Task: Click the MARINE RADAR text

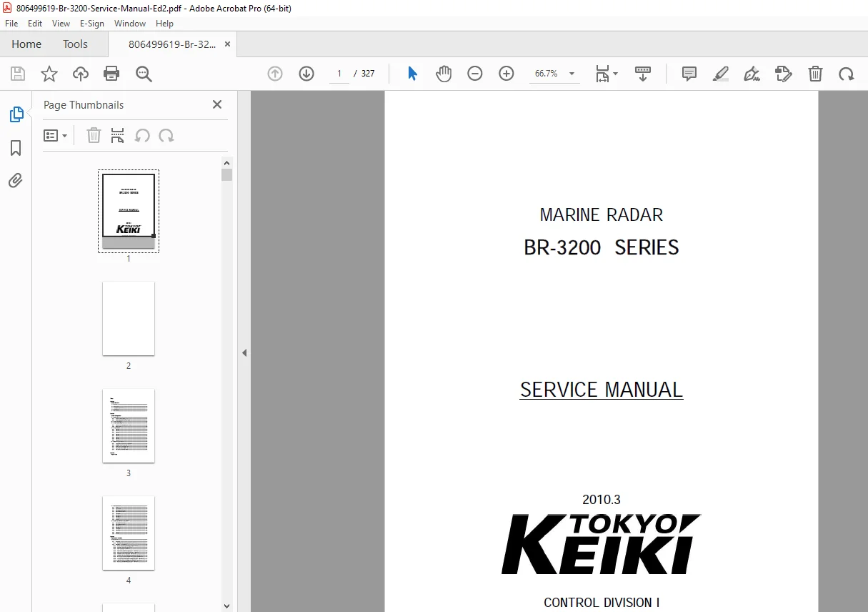Action: point(602,214)
